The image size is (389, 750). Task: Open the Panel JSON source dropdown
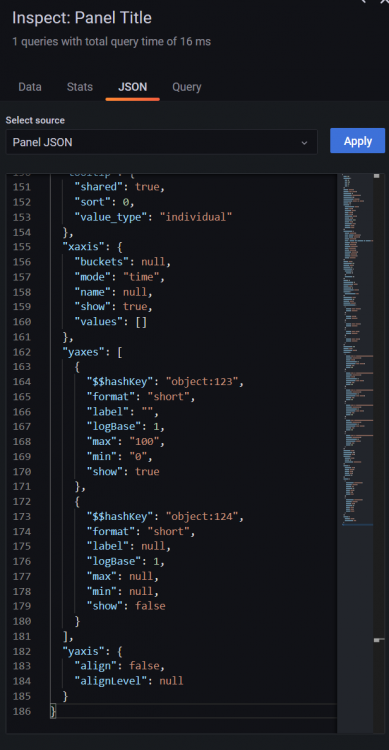click(162, 142)
